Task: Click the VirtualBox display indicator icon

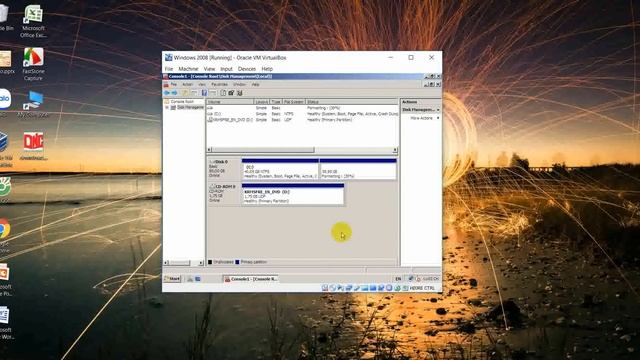Action: coord(373,288)
